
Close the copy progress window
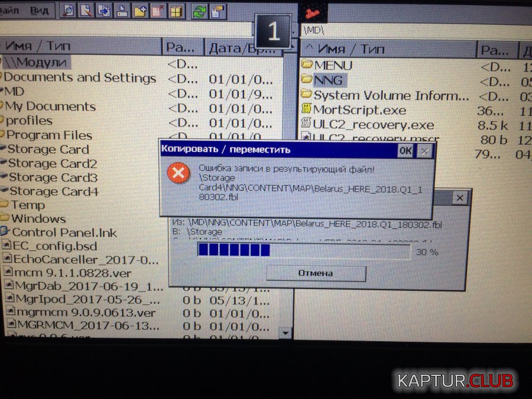(x=460, y=198)
